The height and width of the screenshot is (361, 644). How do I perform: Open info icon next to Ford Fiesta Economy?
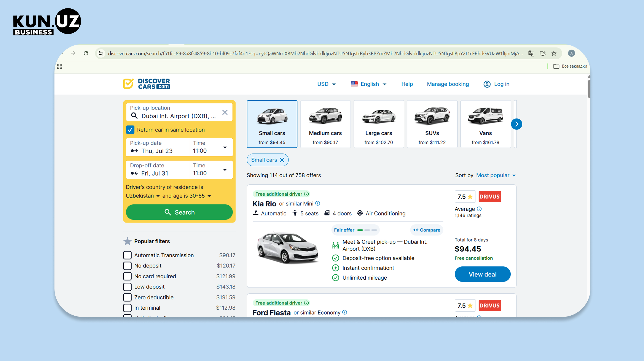coord(345,312)
